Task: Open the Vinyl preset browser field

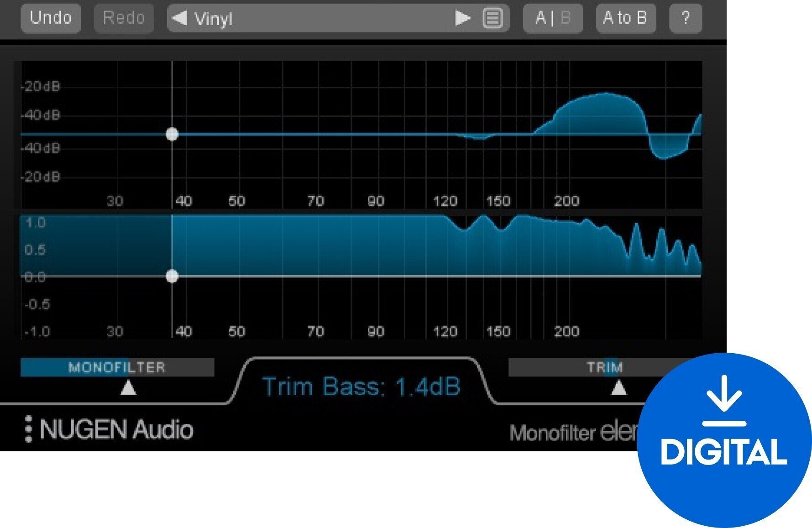Action: [320, 19]
